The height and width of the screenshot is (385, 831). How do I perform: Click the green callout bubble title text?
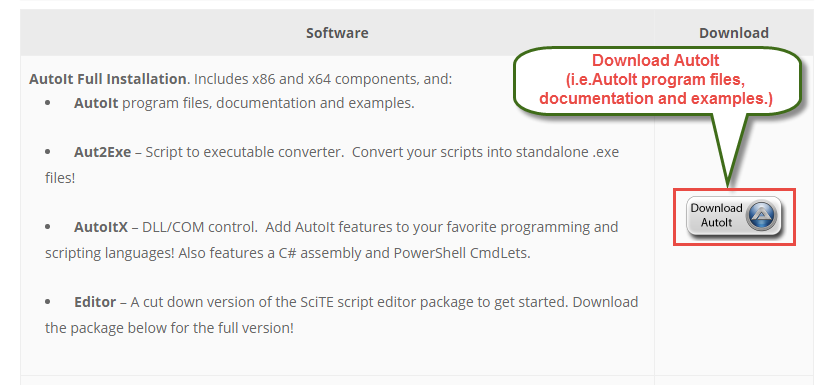pyautogui.click(x=656, y=60)
